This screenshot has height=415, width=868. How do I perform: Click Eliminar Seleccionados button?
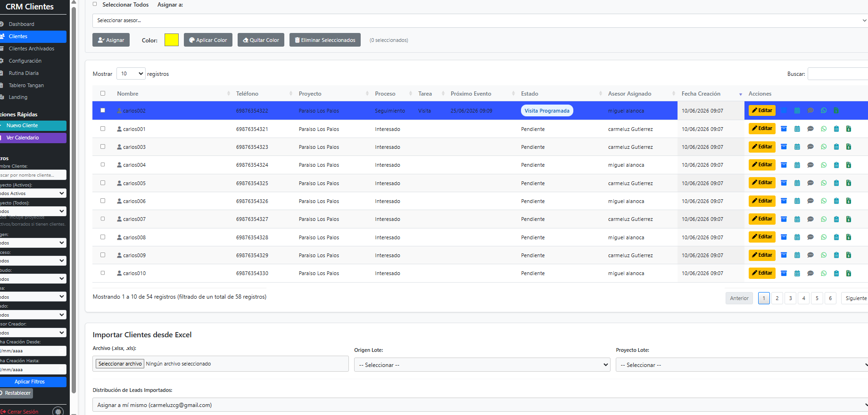pos(325,40)
